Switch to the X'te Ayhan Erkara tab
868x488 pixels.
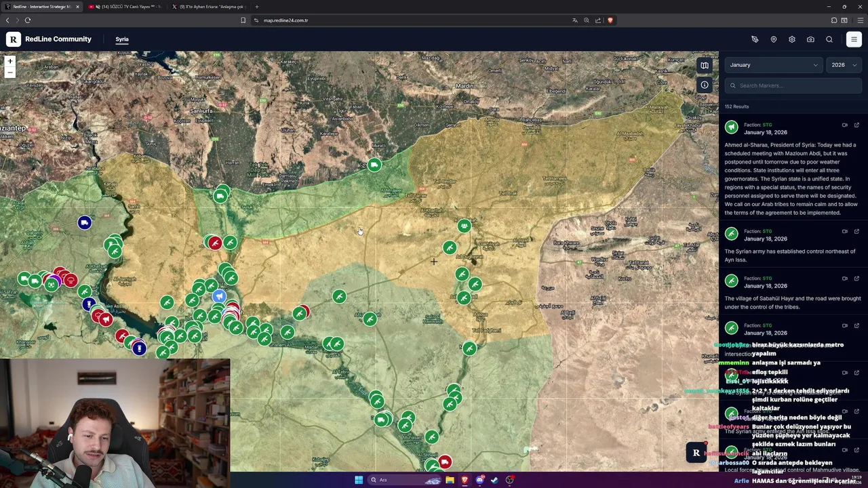pos(208,7)
